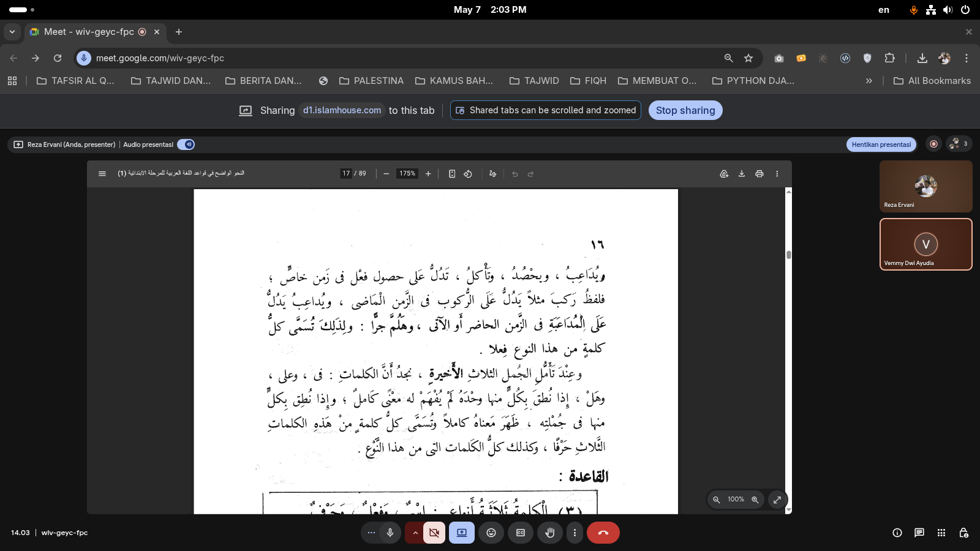The height and width of the screenshot is (551, 980).
Task: Open recording indicator in Meet
Action: point(933,144)
